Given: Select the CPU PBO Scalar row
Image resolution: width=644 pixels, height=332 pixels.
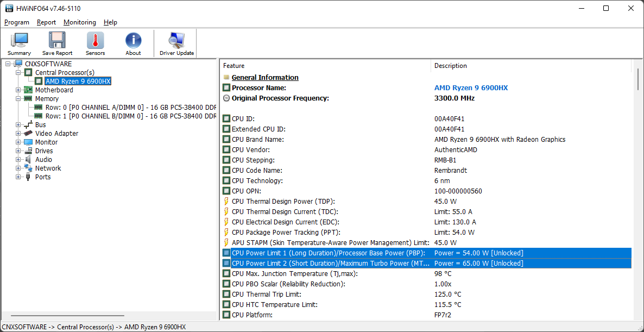Looking at the screenshot, I should coord(427,284).
